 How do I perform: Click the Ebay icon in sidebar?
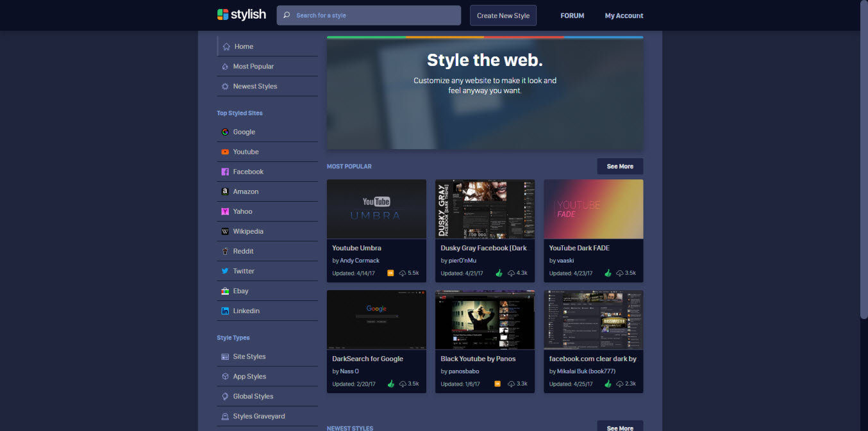(x=225, y=291)
